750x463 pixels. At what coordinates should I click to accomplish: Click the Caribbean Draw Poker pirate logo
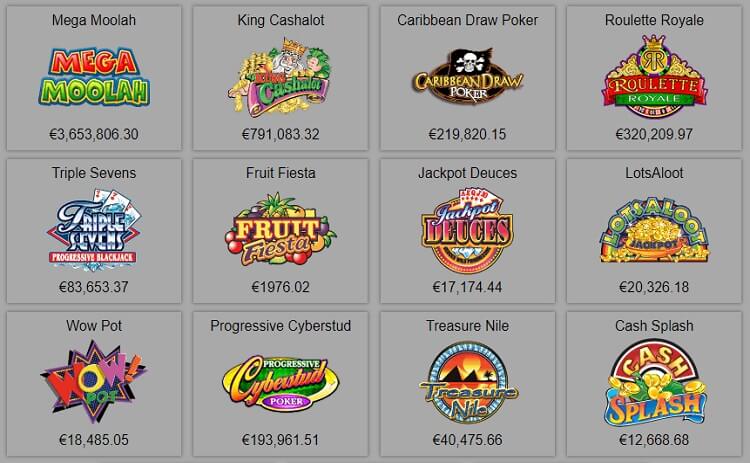467,77
